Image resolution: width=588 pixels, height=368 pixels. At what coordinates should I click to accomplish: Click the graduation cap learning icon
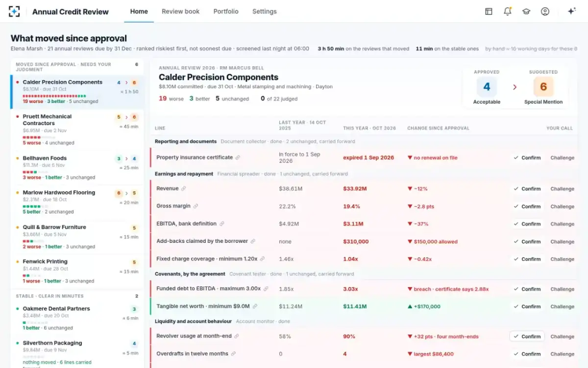[x=526, y=11]
